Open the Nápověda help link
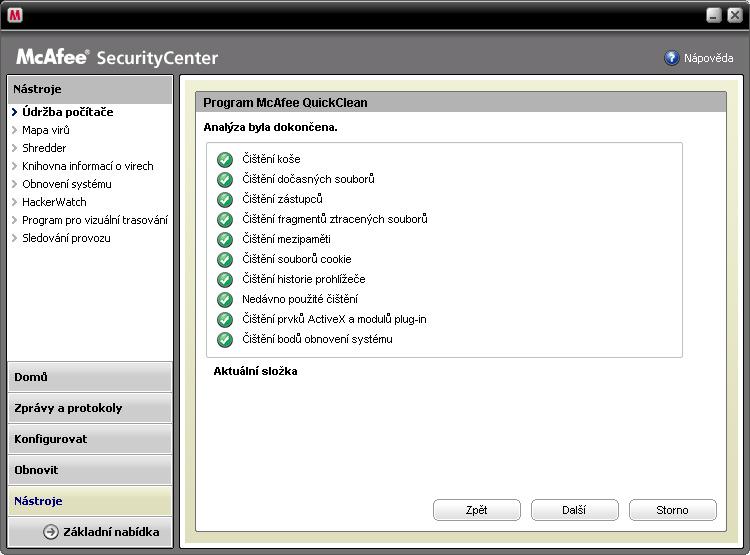 708,58
